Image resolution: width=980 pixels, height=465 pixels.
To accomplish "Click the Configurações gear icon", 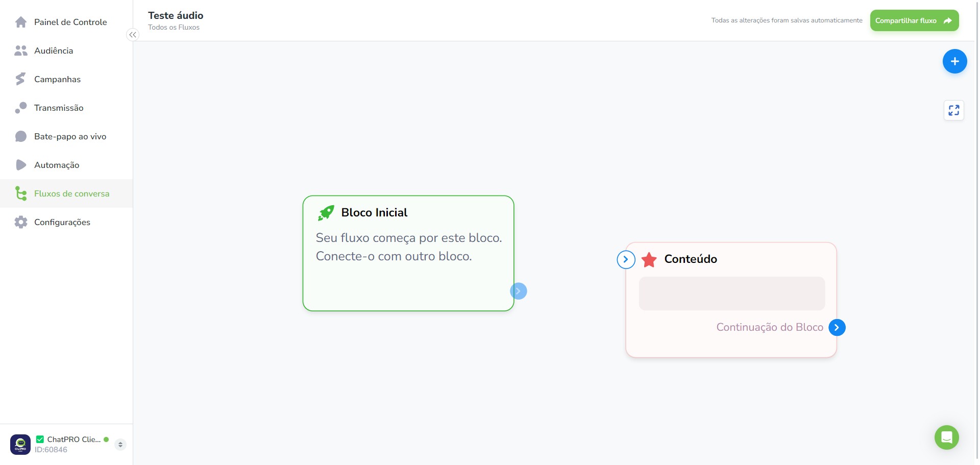I will coord(21,222).
